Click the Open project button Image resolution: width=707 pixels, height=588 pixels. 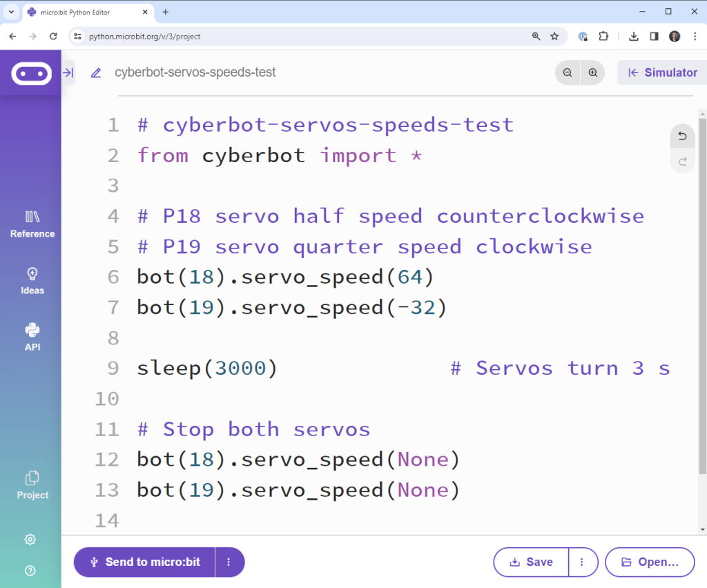point(650,562)
